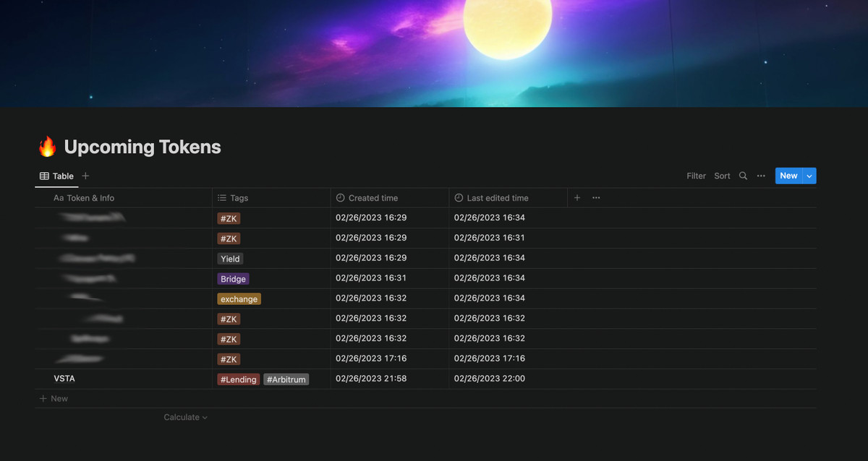Viewport: 868px width, 461px height.
Task: Click the Sort button
Action: (x=722, y=176)
